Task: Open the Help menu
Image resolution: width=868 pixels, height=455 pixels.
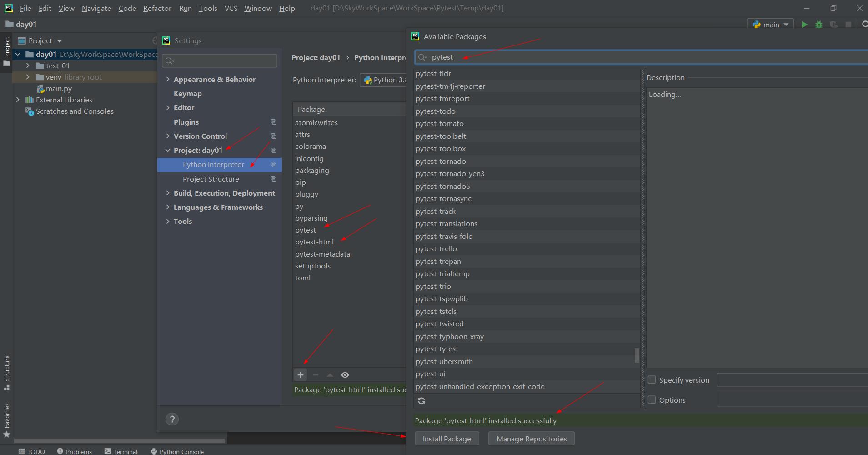Action: tap(287, 8)
